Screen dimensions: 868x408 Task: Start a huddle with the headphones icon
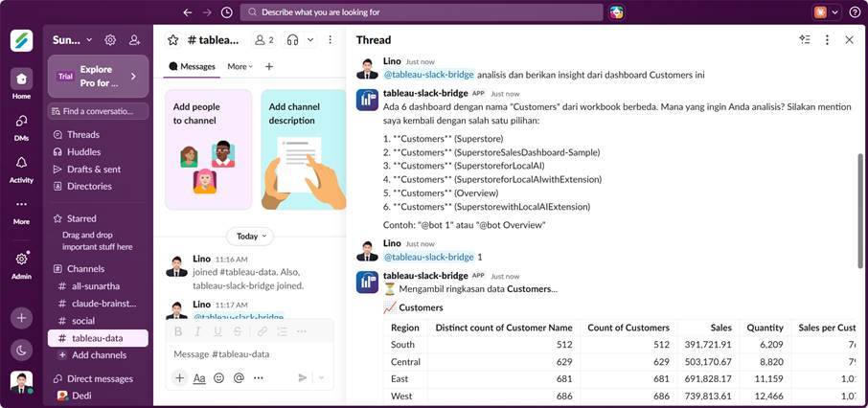[293, 40]
